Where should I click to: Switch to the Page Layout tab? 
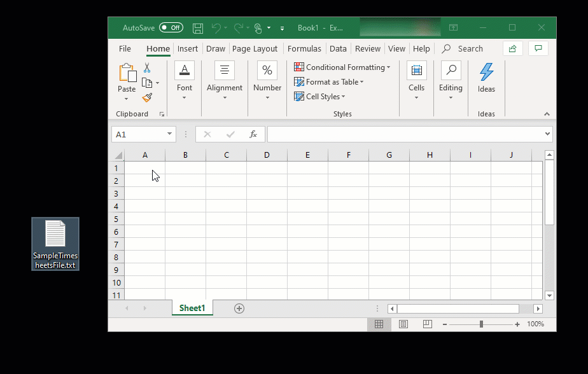point(255,49)
